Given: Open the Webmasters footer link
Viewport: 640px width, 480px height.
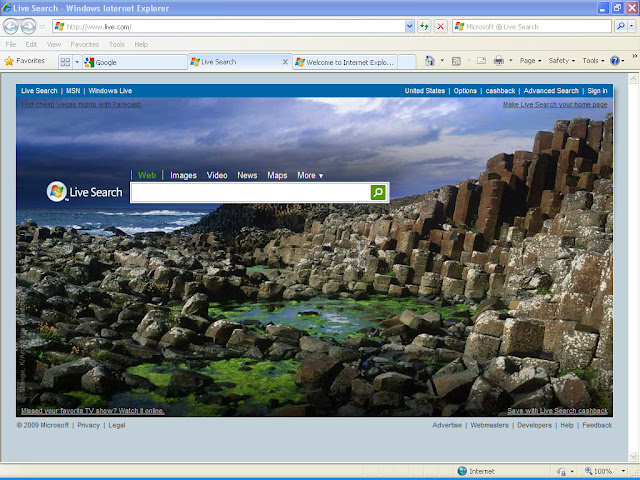Looking at the screenshot, I should point(489,425).
